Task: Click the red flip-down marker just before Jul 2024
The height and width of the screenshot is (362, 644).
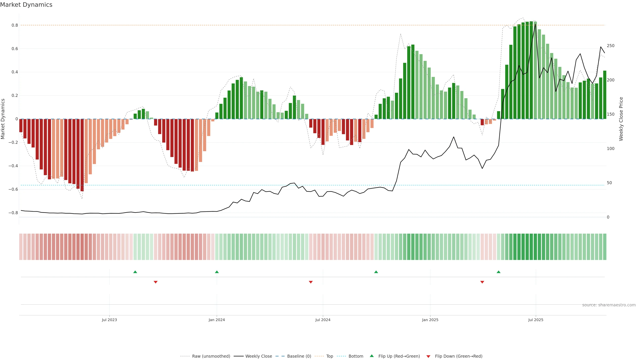Action: pos(310,282)
